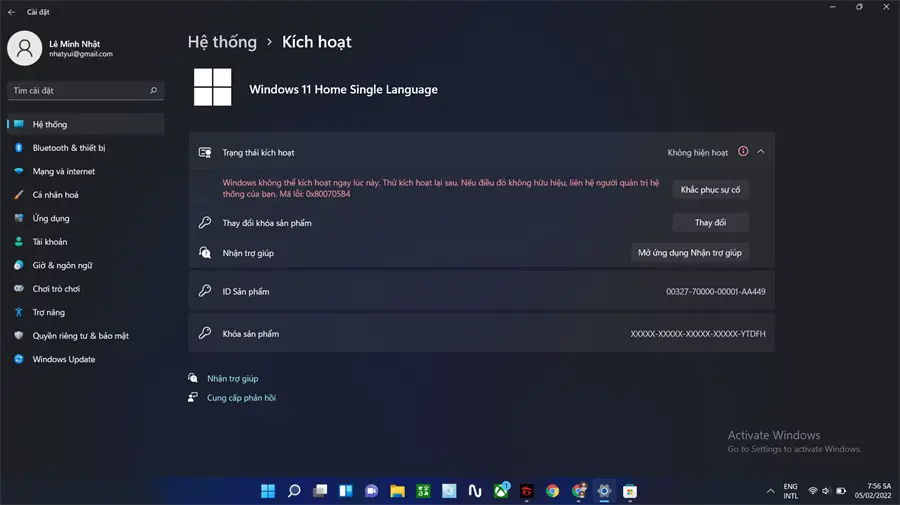
Task: Show hidden tray icons chevron
Action: click(770, 491)
